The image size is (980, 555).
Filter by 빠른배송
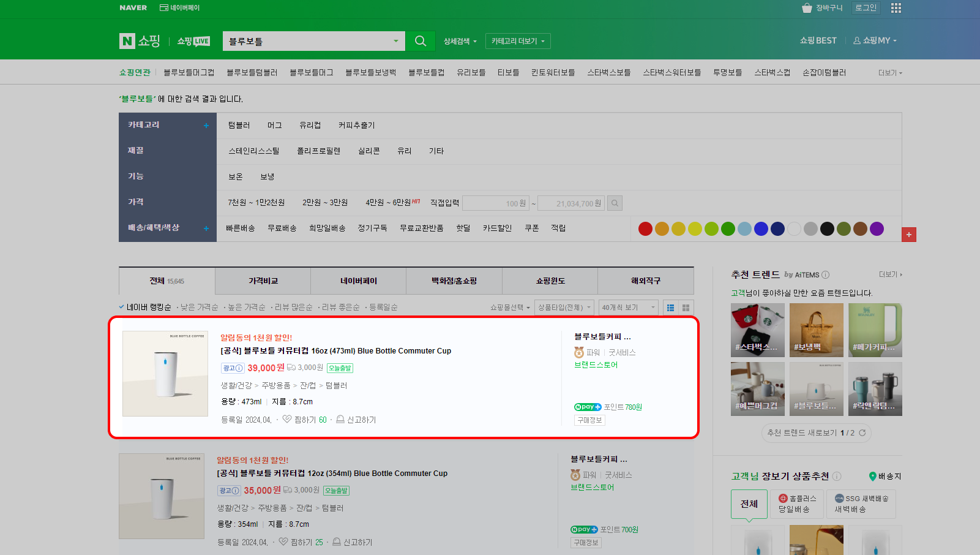[x=241, y=228]
